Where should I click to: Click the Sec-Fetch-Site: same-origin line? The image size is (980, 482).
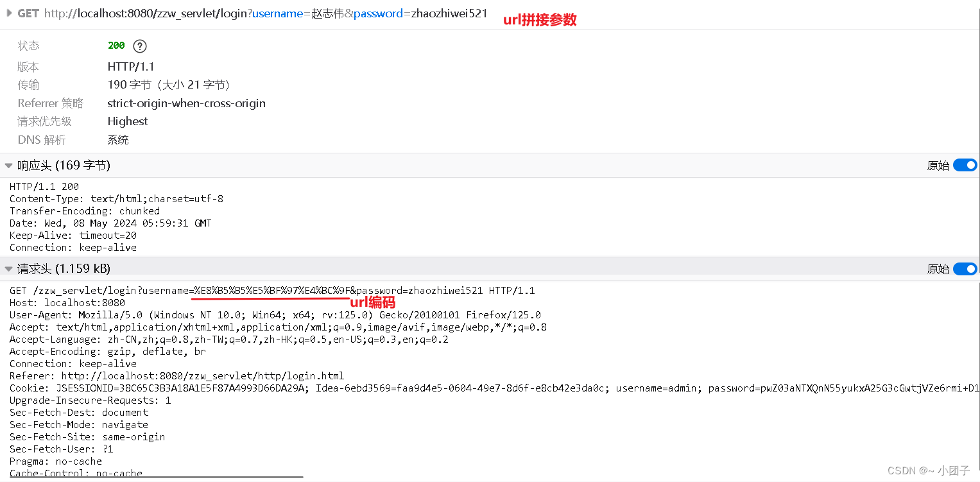pos(87,437)
